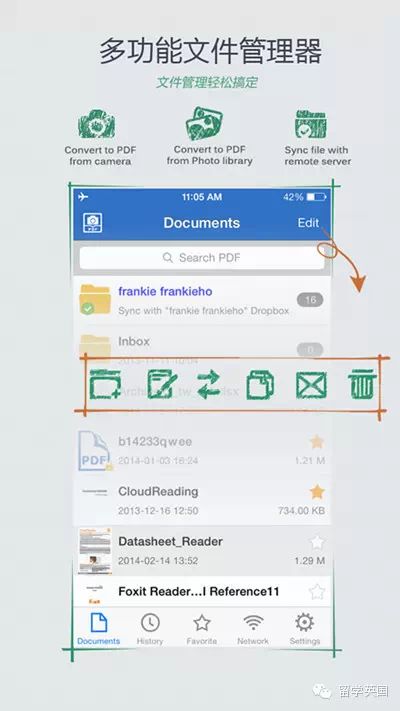Tap the scan-to-PDF camera icon in header

click(93, 223)
